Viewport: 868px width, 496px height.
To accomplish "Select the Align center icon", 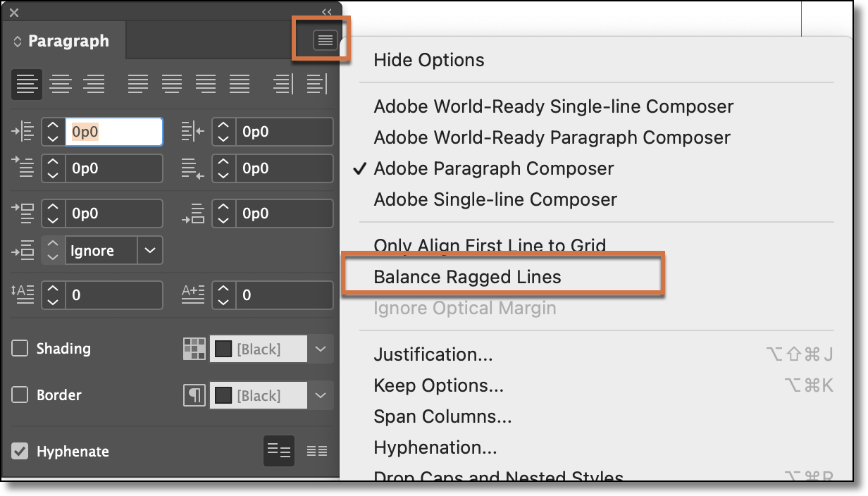I will tap(61, 84).
